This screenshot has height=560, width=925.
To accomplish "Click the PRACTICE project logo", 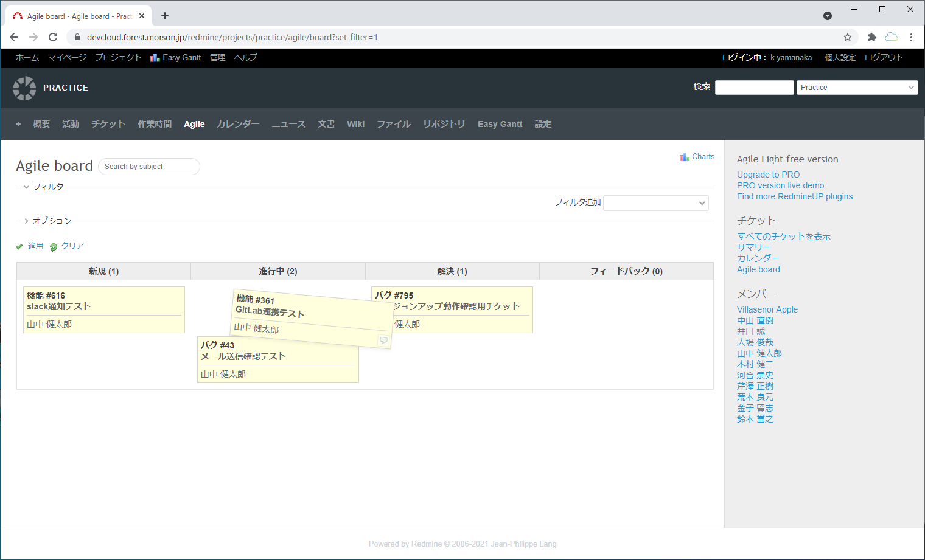I will (x=24, y=88).
